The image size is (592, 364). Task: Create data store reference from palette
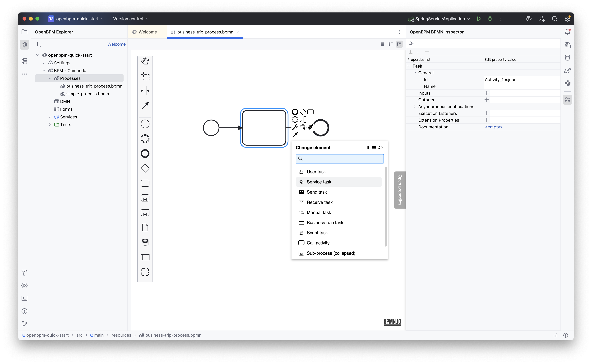145,242
